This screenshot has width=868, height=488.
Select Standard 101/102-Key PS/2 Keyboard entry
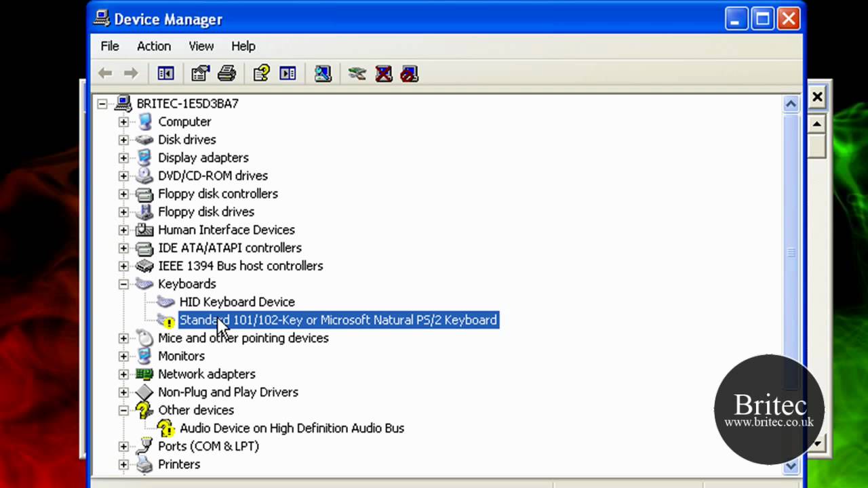coord(338,320)
